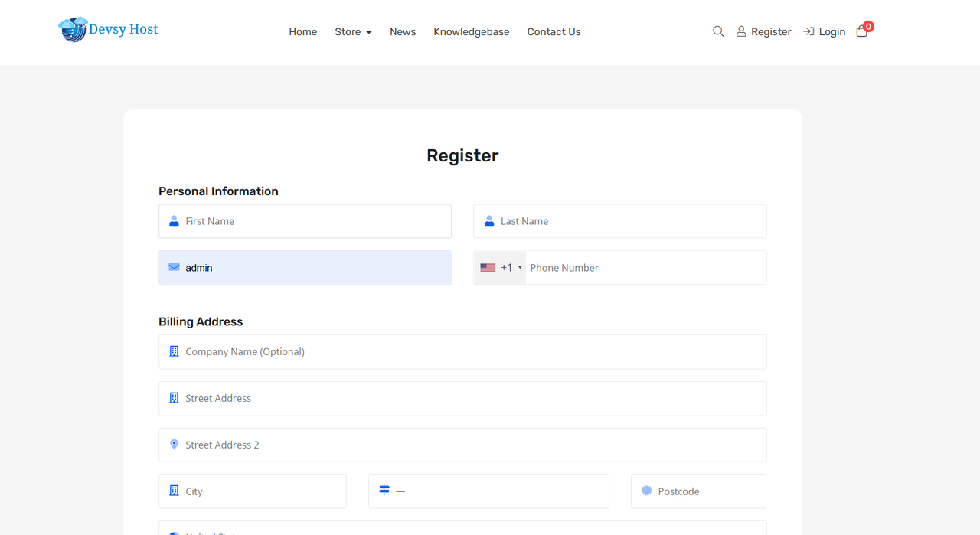Click the Devsy Host brand text
This screenshot has height=535, width=980.
(x=123, y=29)
